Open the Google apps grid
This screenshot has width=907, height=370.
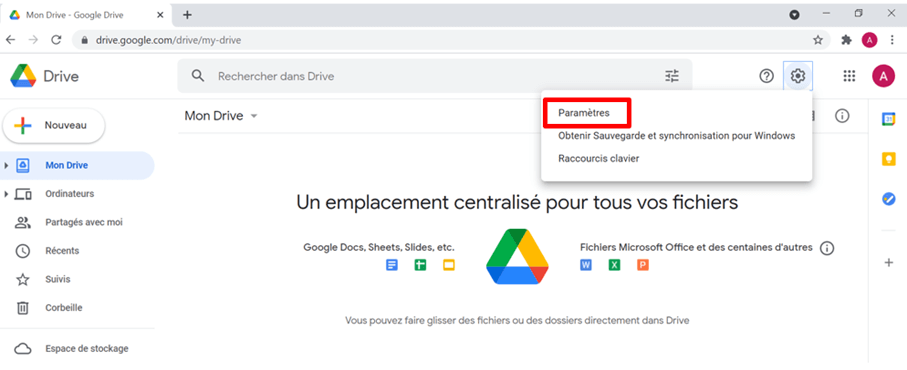pyautogui.click(x=849, y=76)
